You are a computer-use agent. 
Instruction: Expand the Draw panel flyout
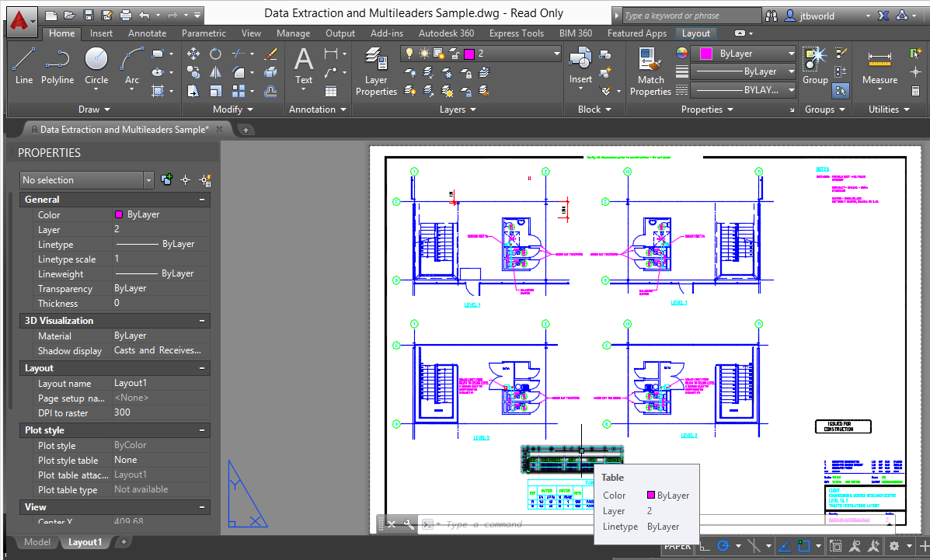coord(94,110)
